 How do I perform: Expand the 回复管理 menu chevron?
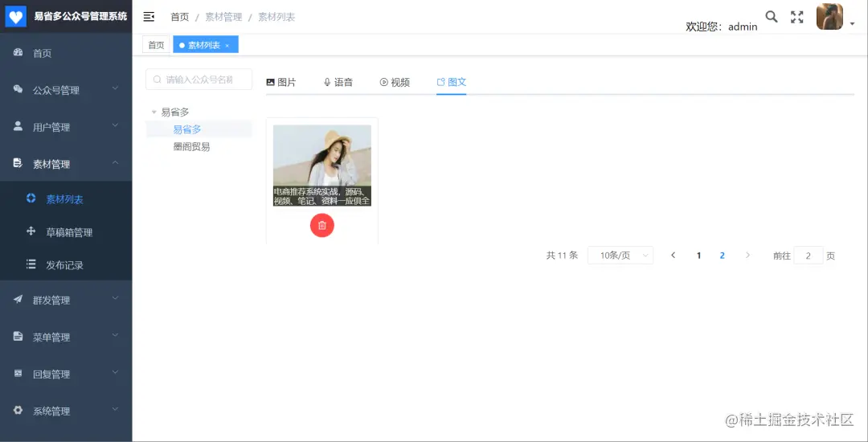tap(115, 372)
